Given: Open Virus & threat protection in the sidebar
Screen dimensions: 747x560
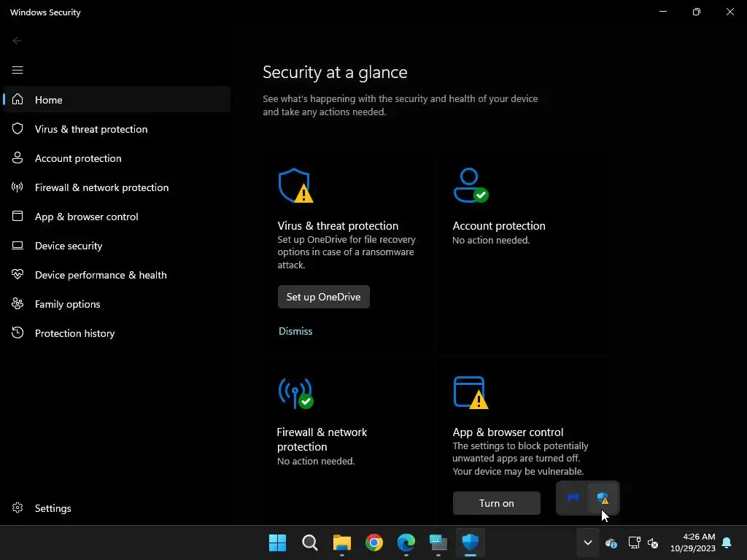Looking at the screenshot, I should 117,129.
